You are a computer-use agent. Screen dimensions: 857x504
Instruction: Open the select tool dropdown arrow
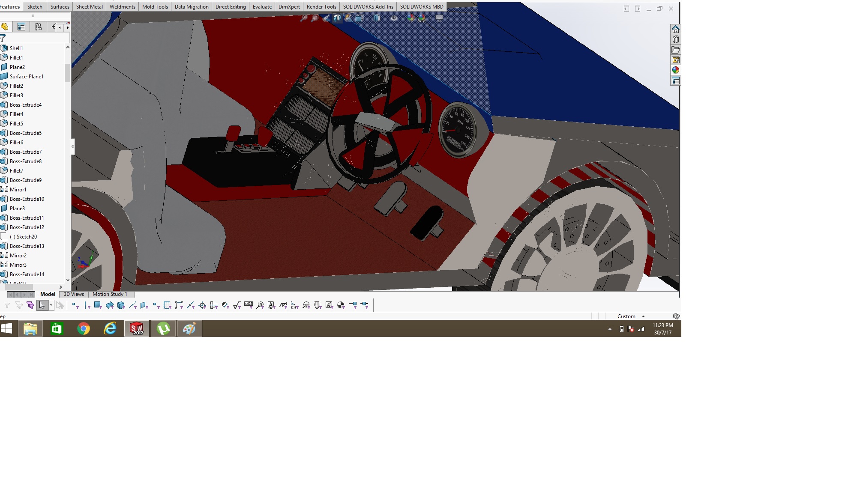51,305
